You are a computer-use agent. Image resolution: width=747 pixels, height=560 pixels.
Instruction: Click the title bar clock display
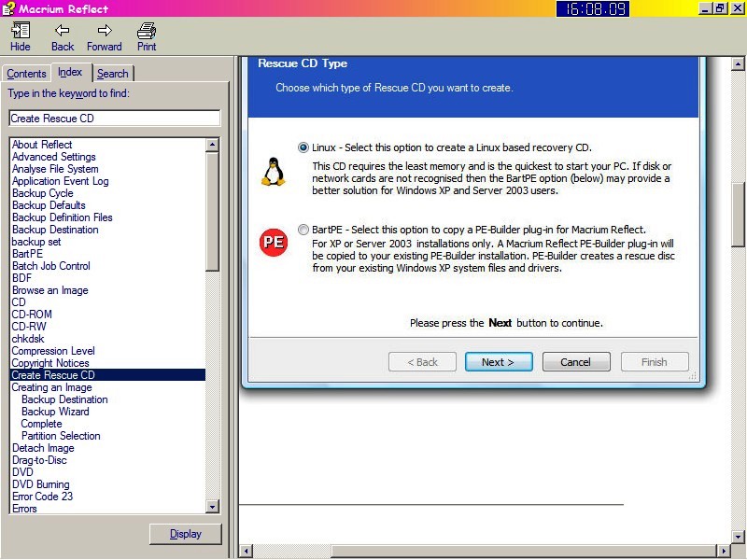click(x=593, y=8)
